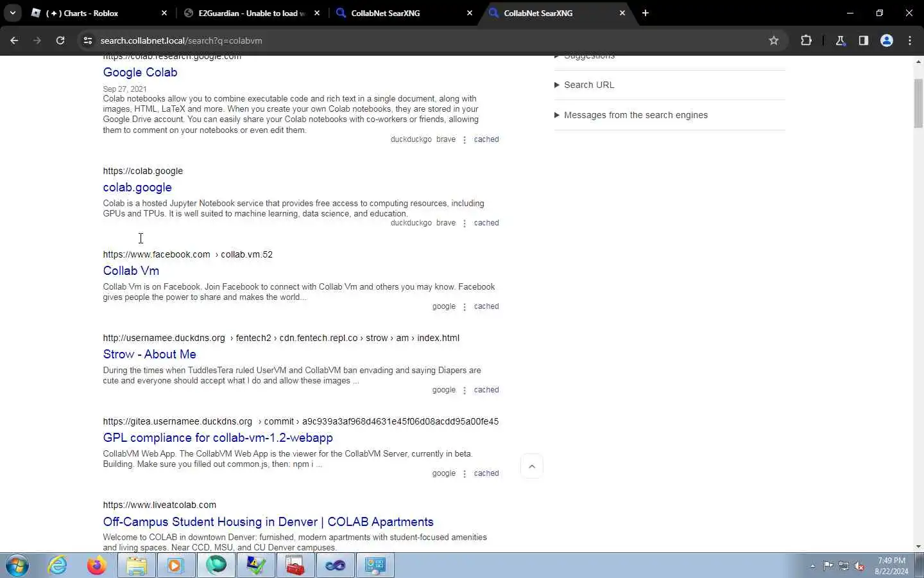
Task: Open options dots for Strow result
Action: 465,390
